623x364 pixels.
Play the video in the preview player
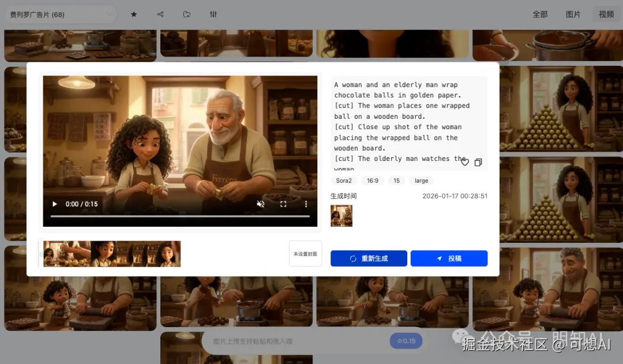point(55,204)
